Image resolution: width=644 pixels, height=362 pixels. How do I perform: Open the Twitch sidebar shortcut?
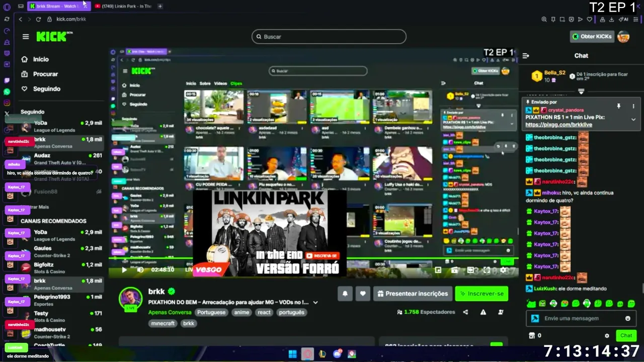tap(7, 80)
